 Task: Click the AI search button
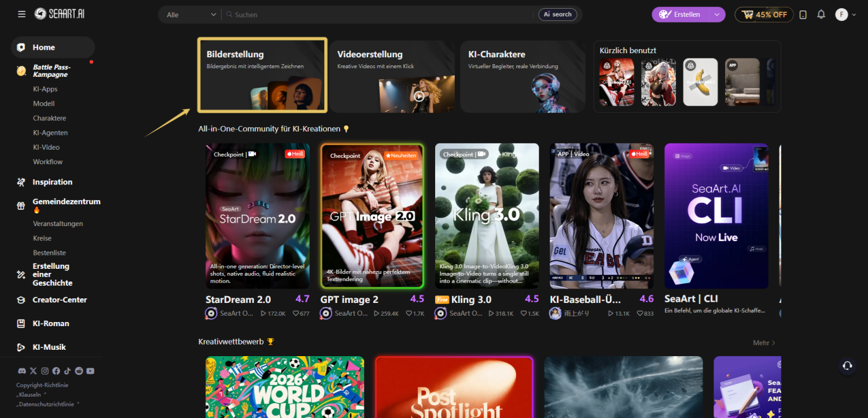tap(558, 14)
